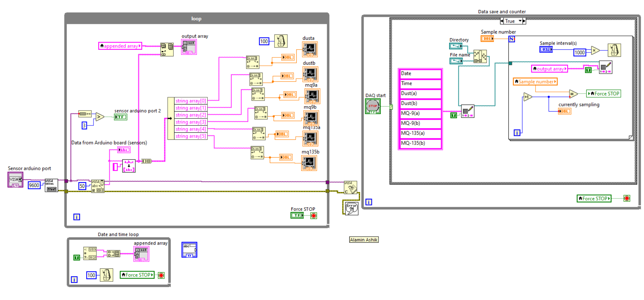Click the increment (+1) function icon
This screenshot has height=300, width=644.
click(528, 97)
